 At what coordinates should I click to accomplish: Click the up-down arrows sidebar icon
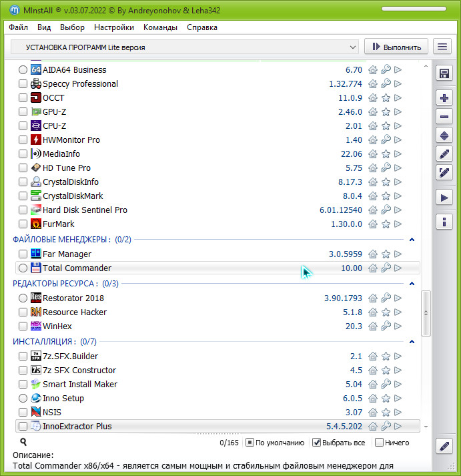pos(444,136)
